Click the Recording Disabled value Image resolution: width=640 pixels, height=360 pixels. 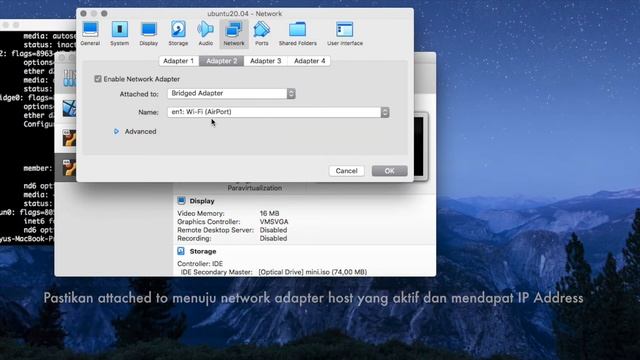(x=273, y=238)
